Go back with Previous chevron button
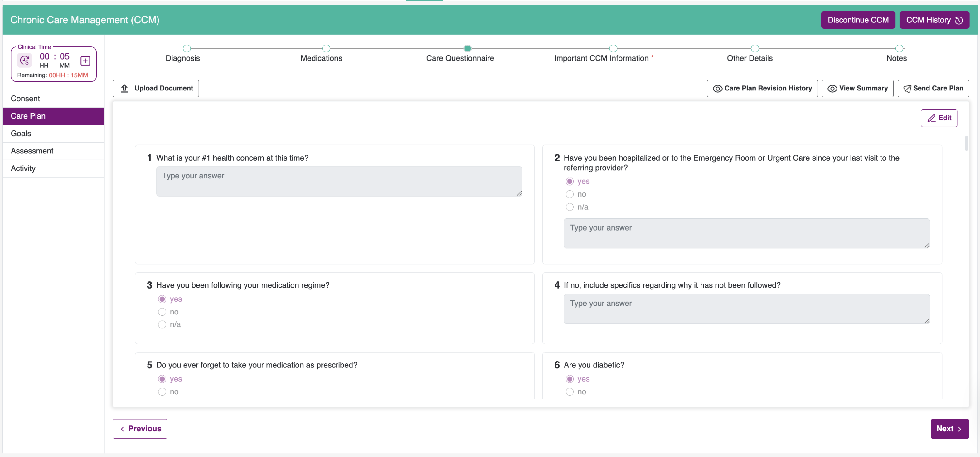The width and height of the screenshot is (980, 457). click(x=140, y=429)
